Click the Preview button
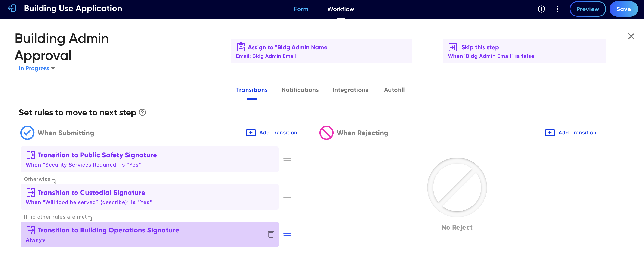644x263 pixels. tap(588, 9)
